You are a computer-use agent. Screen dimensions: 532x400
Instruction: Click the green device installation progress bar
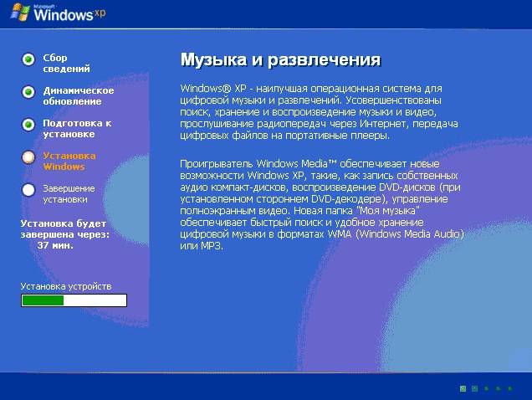pyautogui.click(x=74, y=300)
